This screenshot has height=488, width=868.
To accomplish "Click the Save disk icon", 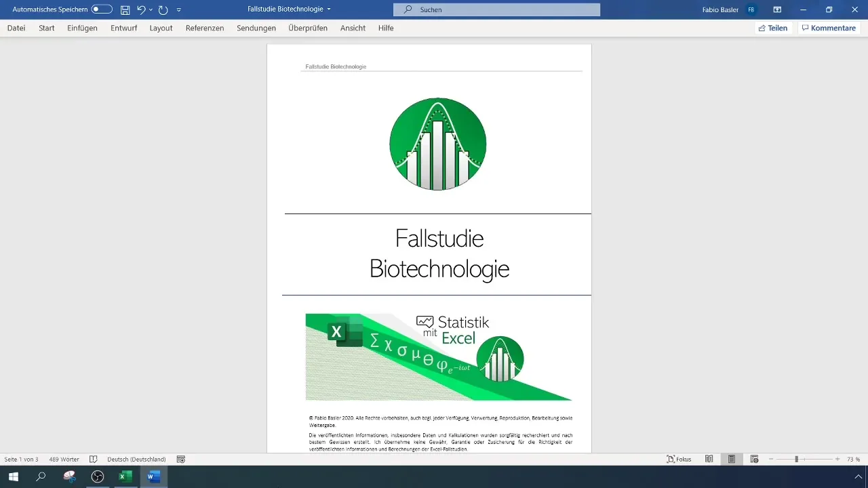I will (x=125, y=9).
